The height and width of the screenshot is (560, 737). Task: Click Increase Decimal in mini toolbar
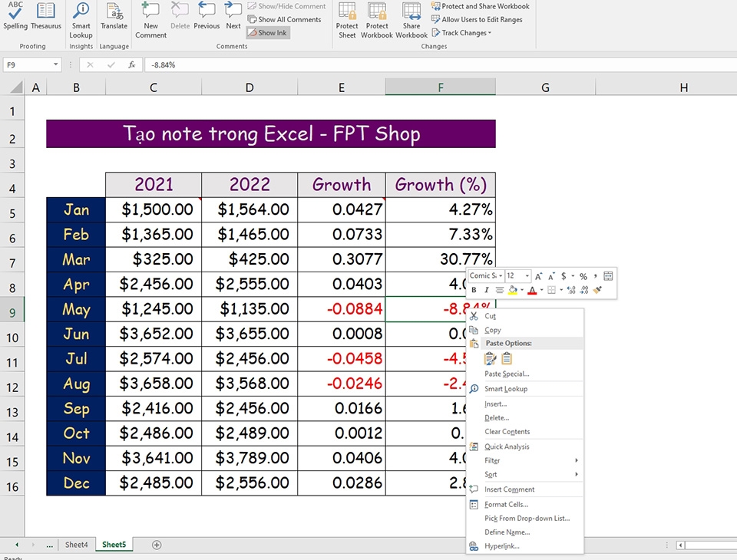(571, 290)
